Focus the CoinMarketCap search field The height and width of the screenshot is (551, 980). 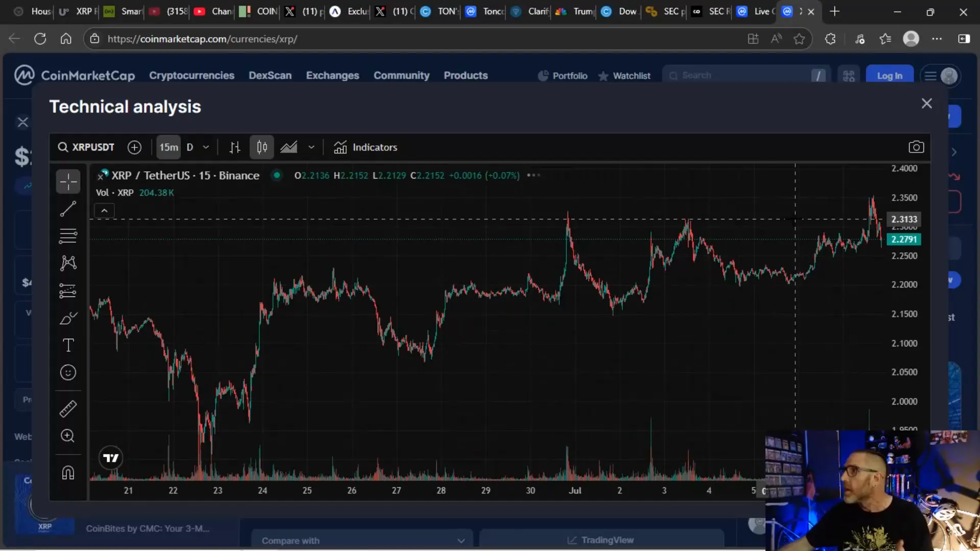tap(746, 76)
